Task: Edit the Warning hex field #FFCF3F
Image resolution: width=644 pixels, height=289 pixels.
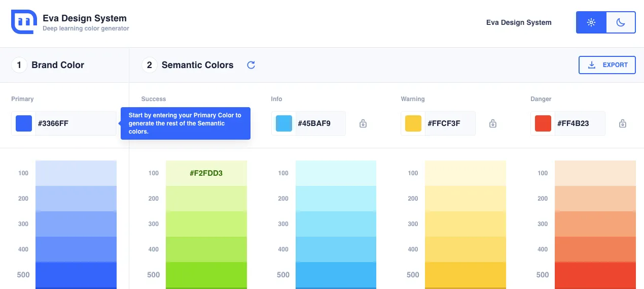Action: pos(449,123)
